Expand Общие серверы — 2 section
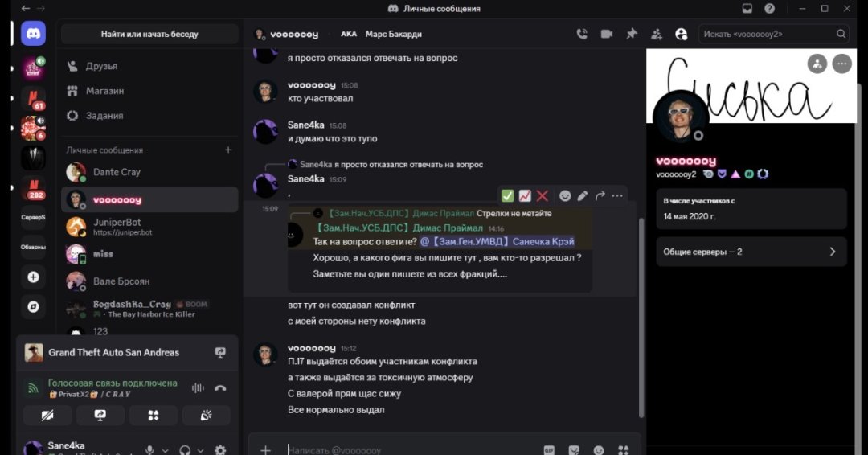This screenshot has width=868, height=455. 751,252
